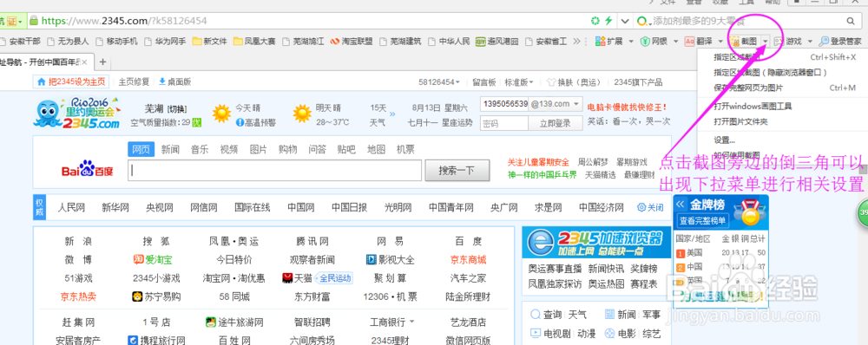Click the 桌面版 download link
Viewport: 868px width, 345px height.
175,81
